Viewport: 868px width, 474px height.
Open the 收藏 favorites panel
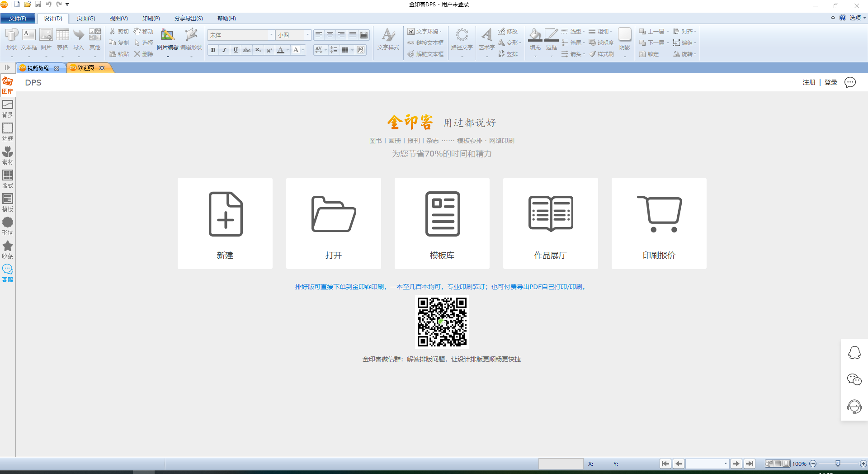click(8, 250)
